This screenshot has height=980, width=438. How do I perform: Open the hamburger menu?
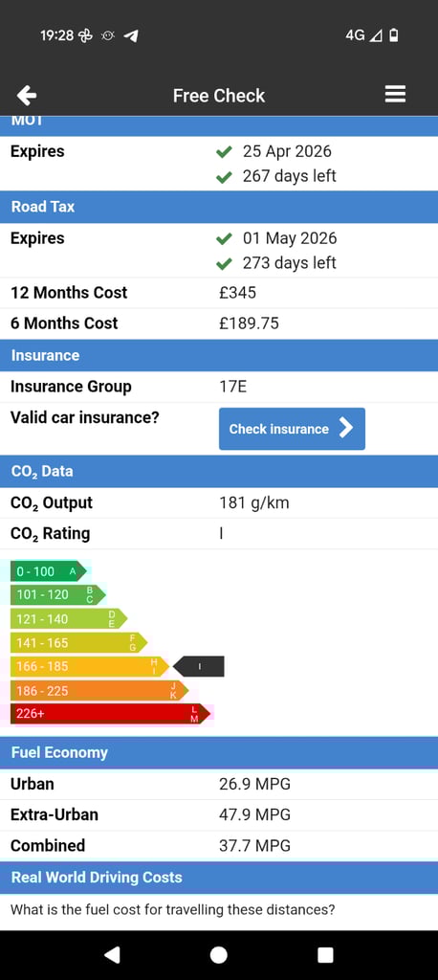pos(395,95)
